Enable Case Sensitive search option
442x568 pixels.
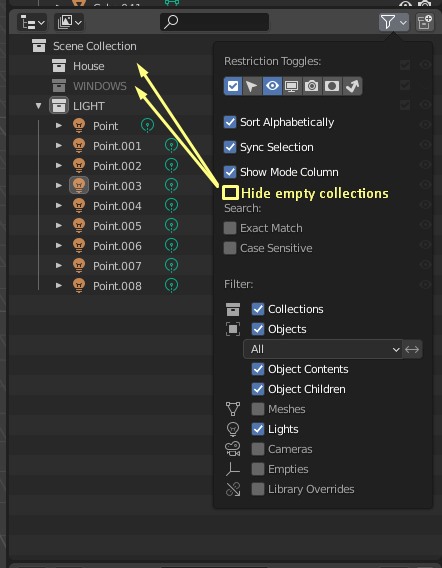230,248
